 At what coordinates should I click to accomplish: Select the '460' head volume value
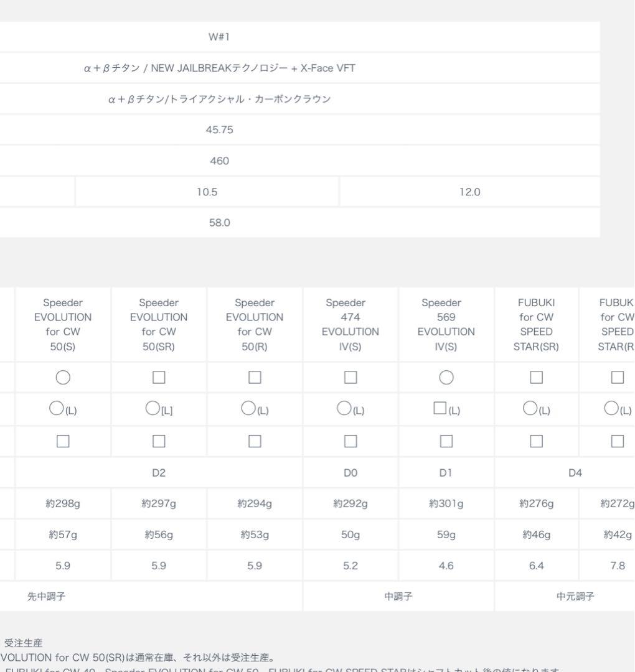point(219,161)
